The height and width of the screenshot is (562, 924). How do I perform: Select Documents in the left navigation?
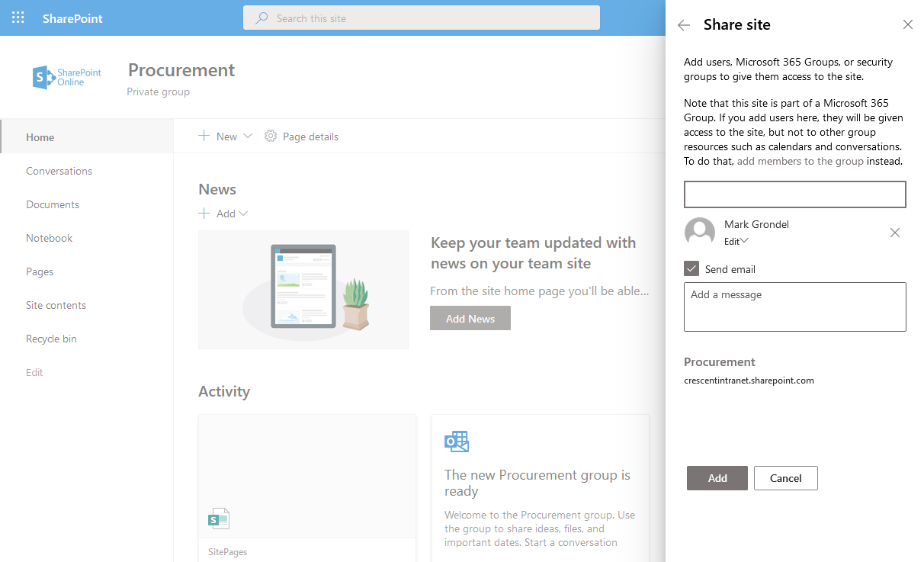53,204
